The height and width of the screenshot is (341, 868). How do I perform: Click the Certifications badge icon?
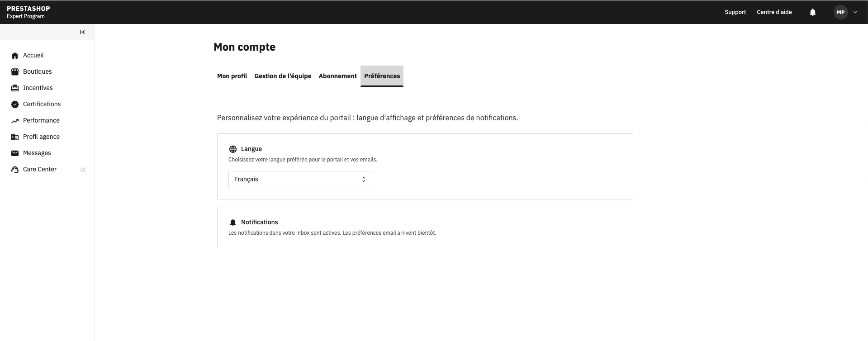pos(15,104)
